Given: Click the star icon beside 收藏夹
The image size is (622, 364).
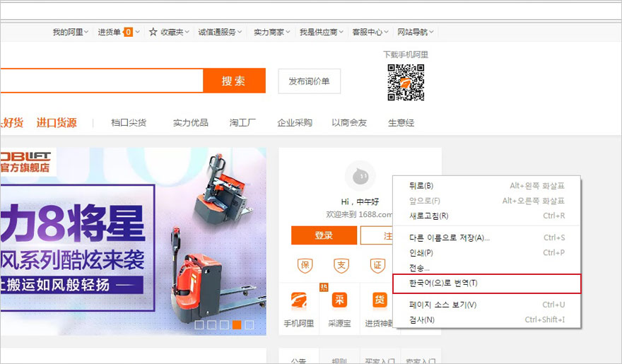Looking at the screenshot, I should pos(153,32).
